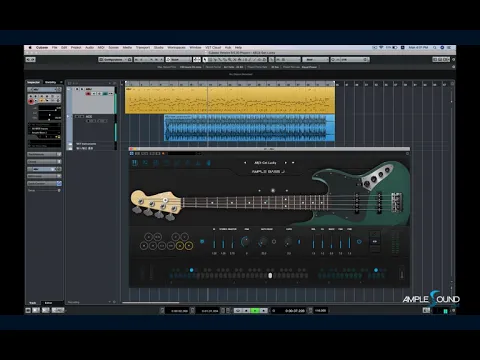
Task: Click the tempo value field in transport
Action: pyautogui.click(x=320, y=311)
